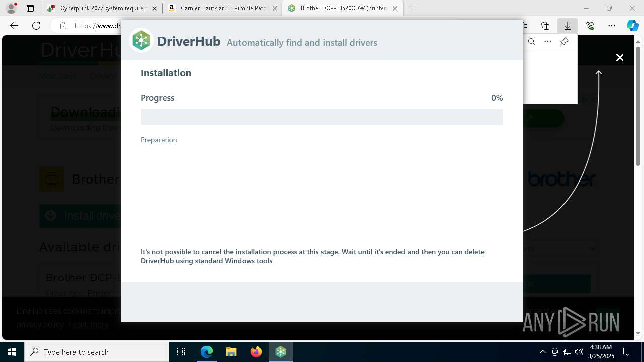Open File Explorer from taskbar
The height and width of the screenshot is (362, 644).
(x=231, y=352)
